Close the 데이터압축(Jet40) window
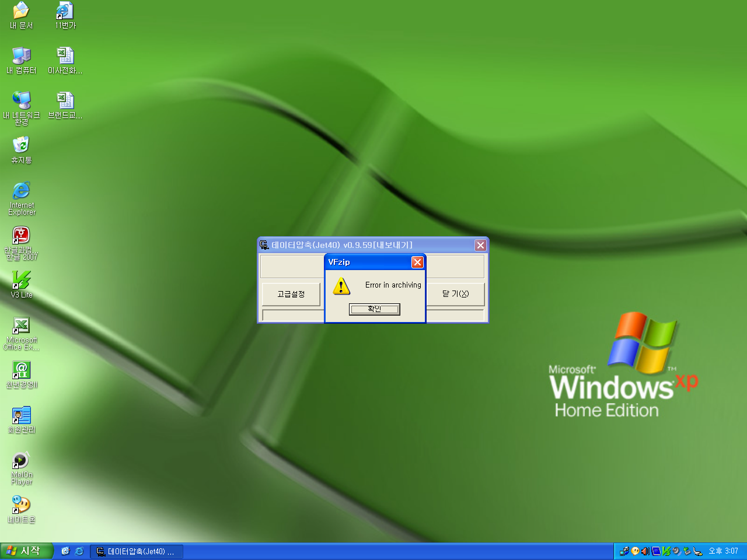The width and height of the screenshot is (747, 560). pyautogui.click(x=480, y=245)
